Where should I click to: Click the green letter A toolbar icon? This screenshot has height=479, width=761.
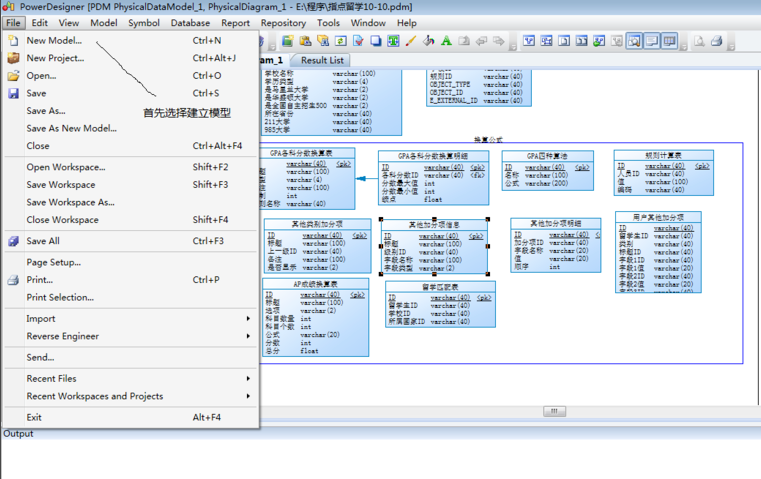pyautogui.click(x=446, y=41)
